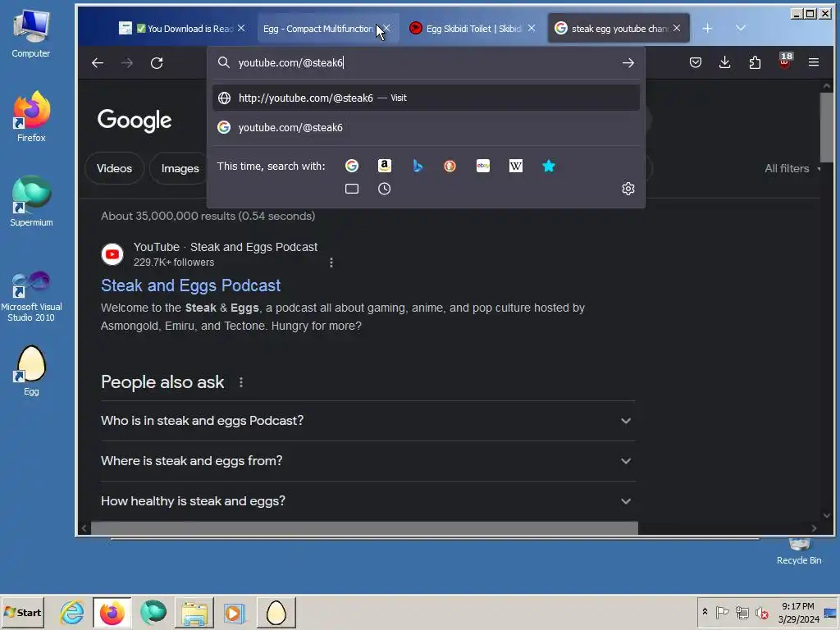Click the horizontal scrollbar at page bottom
Viewport: 840px width, 630px height.
coord(364,528)
